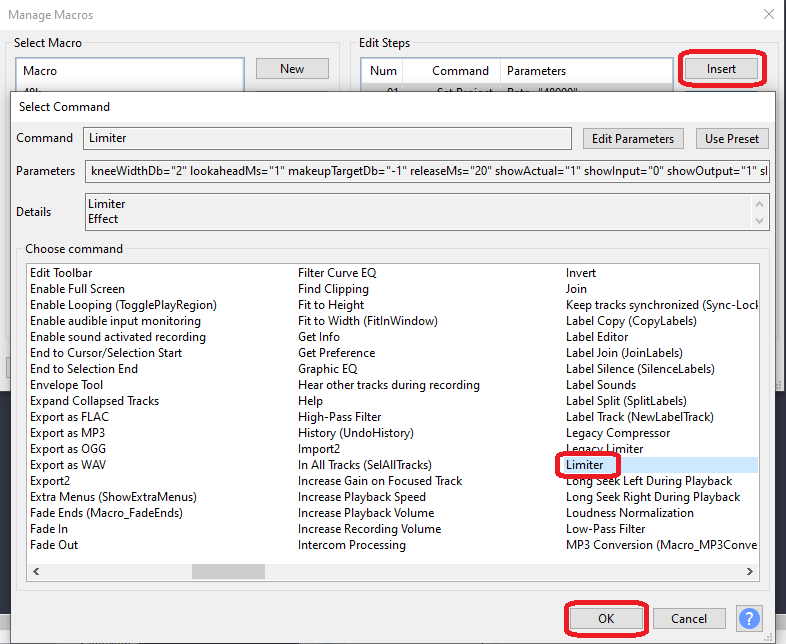Click the Parameters column header

tap(536, 71)
